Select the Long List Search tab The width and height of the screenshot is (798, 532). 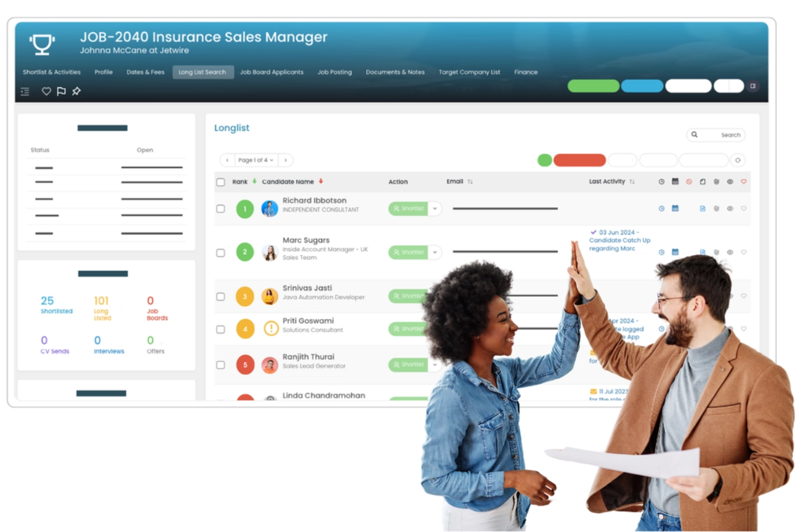pos(203,72)
